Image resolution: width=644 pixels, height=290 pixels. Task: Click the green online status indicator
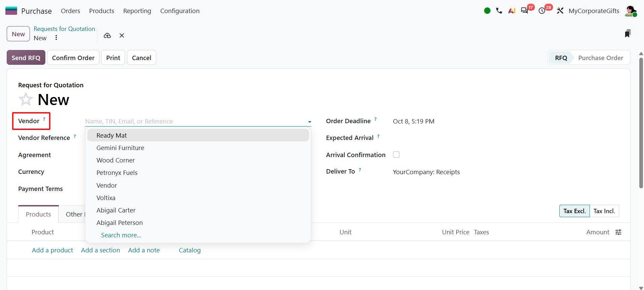[x=487, y=11]
